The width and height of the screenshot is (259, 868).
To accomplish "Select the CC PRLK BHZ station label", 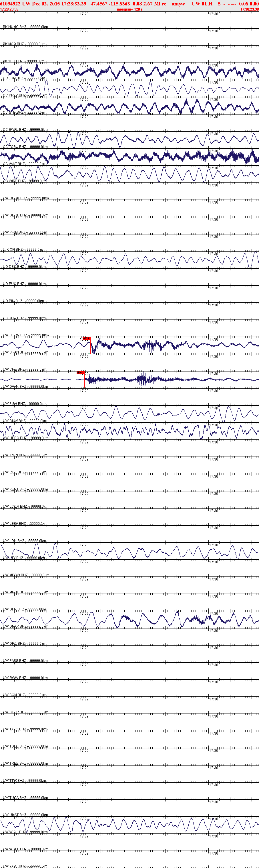I will click(25, 95).
